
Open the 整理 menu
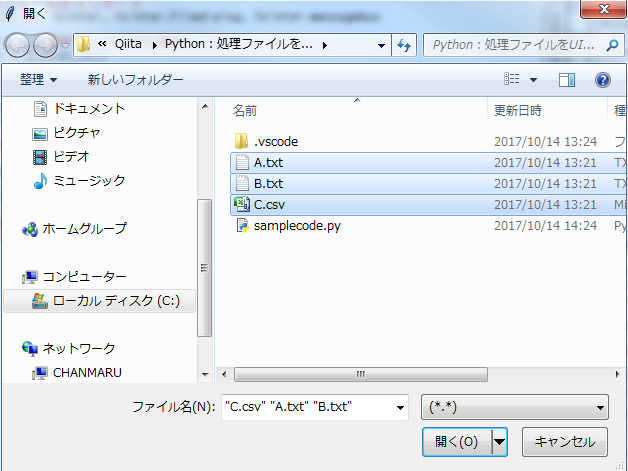click(x=38, y=79)
